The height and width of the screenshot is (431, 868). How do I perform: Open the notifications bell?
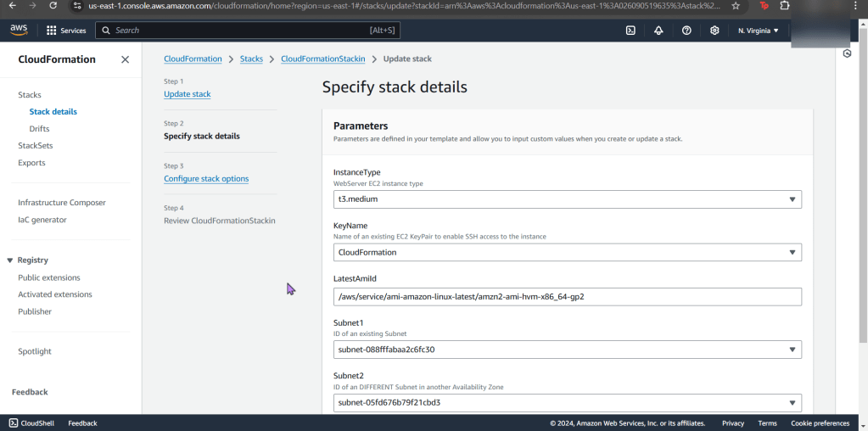pyautogui.click(x=658, y=31)
